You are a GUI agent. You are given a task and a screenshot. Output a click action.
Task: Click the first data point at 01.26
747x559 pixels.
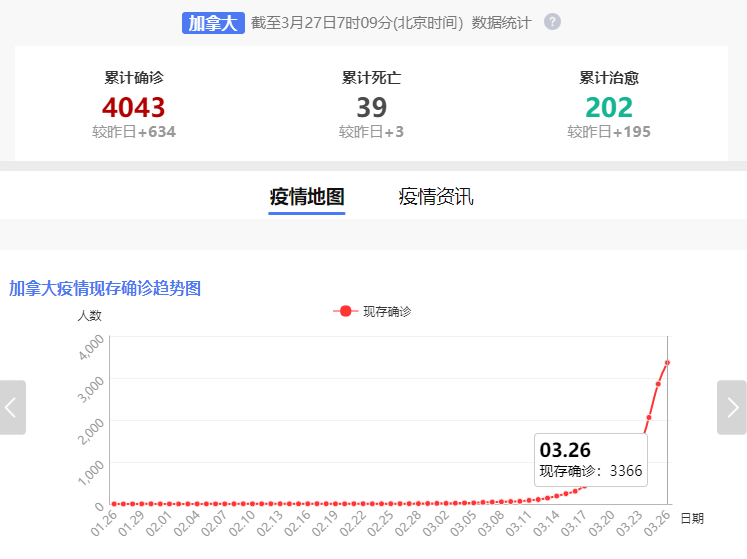click(x=113, y=503)
